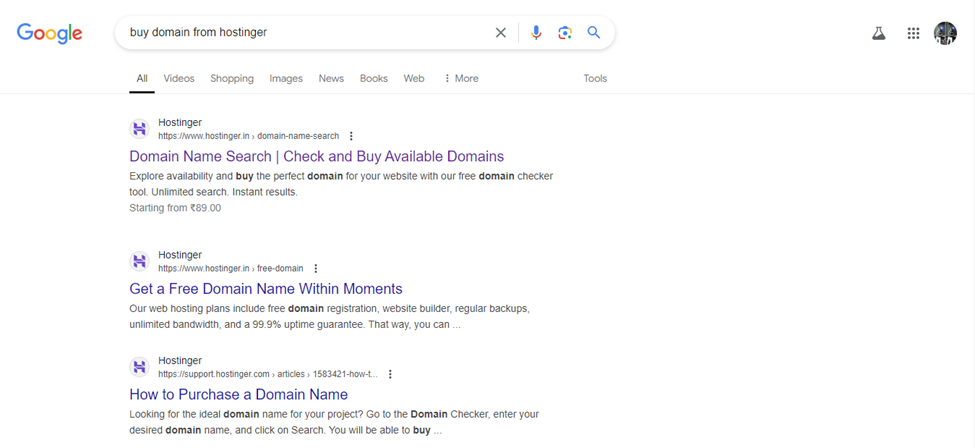Image resolution: width=975 pixels, height=448 pixels.
Task: Start voice search with the microphone icon
Action: [536, 32]
